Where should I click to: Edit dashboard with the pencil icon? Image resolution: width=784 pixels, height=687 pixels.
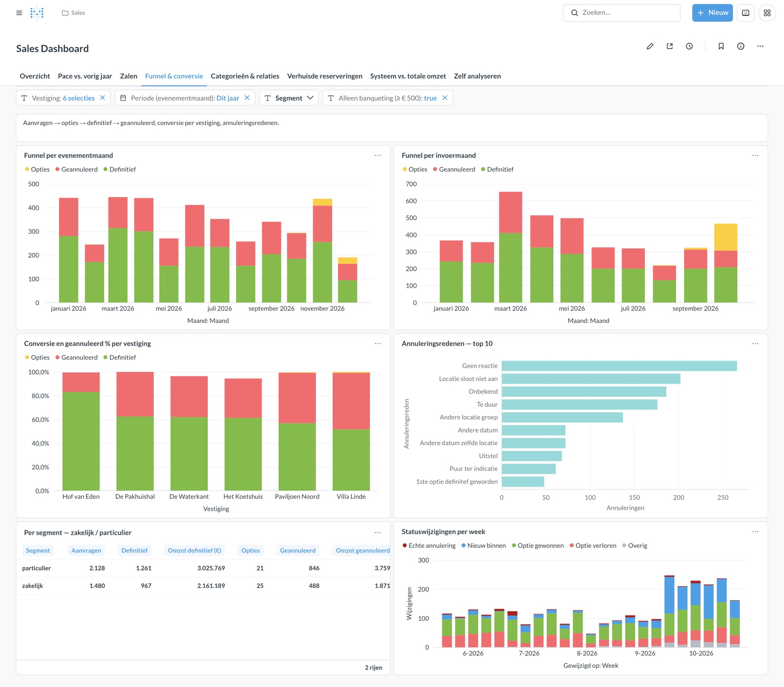pyautogui.click(x=650, y=46)
